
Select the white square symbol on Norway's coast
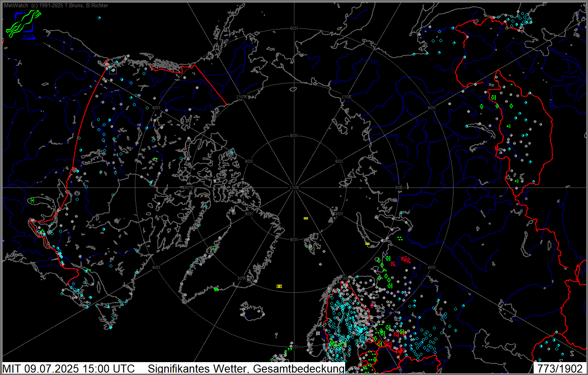coord(318,333)
